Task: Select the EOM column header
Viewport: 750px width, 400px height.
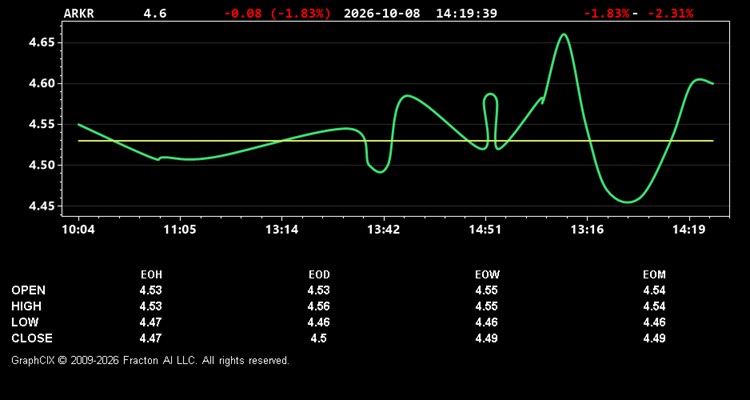Action: click(x=654, y=275)
